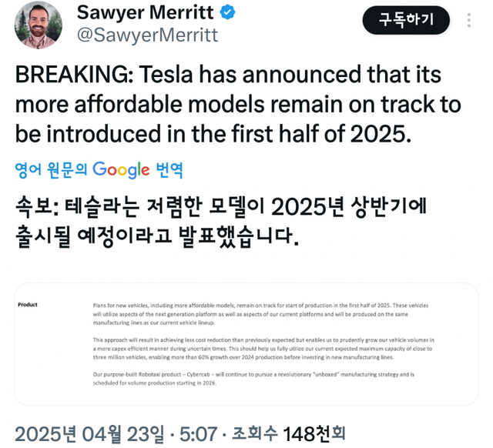Viewport: 493px width, 448px height.
Task: Click the 영어 원문 original text link
Action: (51, 169)
